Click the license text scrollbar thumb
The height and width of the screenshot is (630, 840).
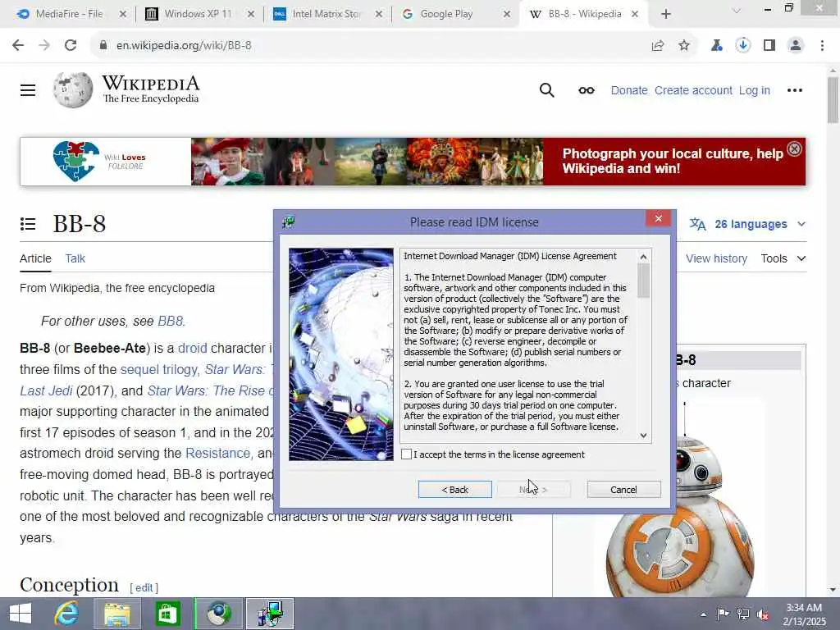(x=643, y=281)
